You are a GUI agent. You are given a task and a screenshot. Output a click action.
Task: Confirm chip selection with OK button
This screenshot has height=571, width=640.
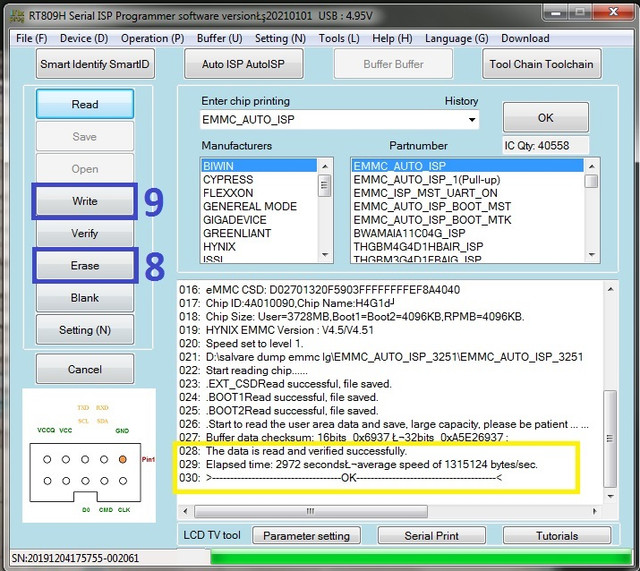tap(546, 118)
